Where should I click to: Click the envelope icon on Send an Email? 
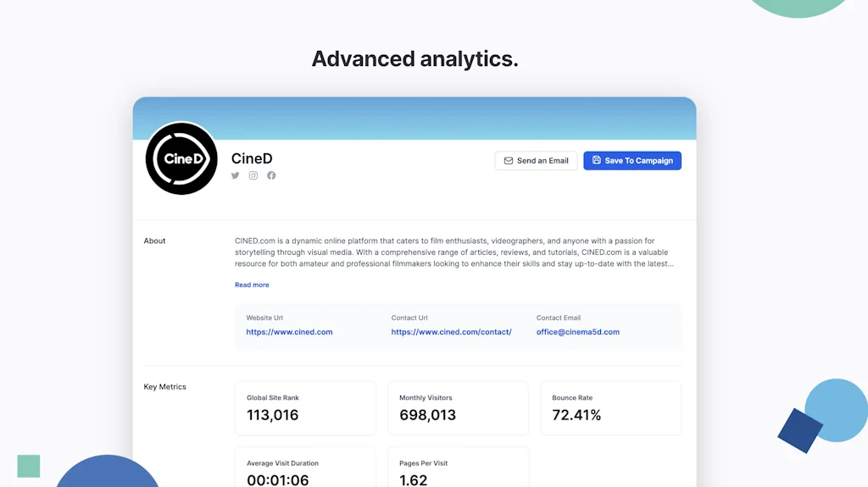click(509, 161)
